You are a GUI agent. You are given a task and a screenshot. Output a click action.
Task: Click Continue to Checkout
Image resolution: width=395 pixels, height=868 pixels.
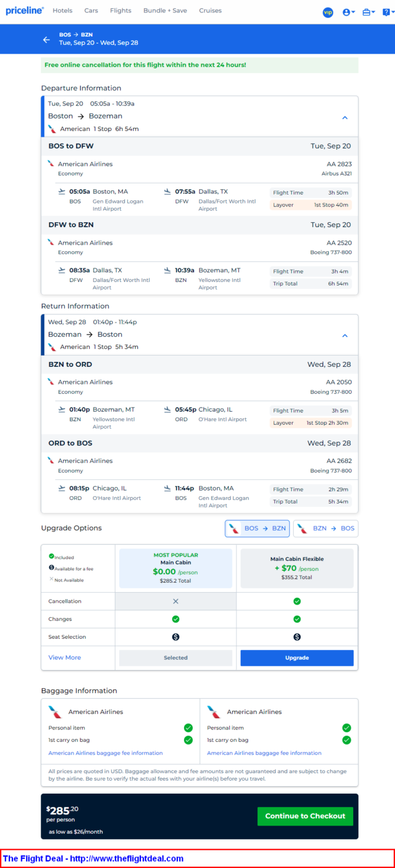tap(305, 816)
